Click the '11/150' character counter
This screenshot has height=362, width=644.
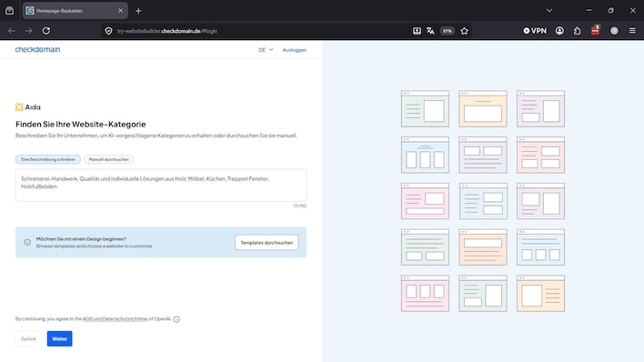point(300,206)
